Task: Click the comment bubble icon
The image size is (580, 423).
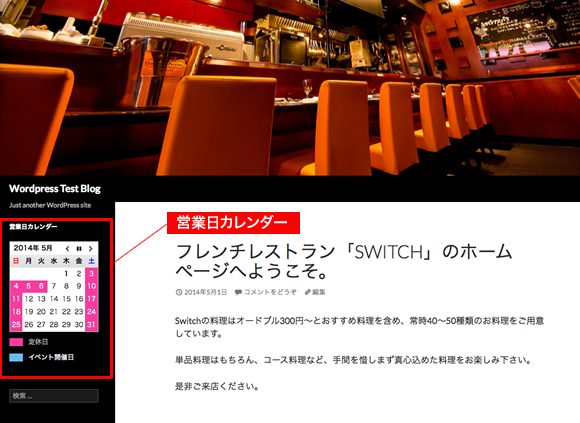Action: (238, 292)
